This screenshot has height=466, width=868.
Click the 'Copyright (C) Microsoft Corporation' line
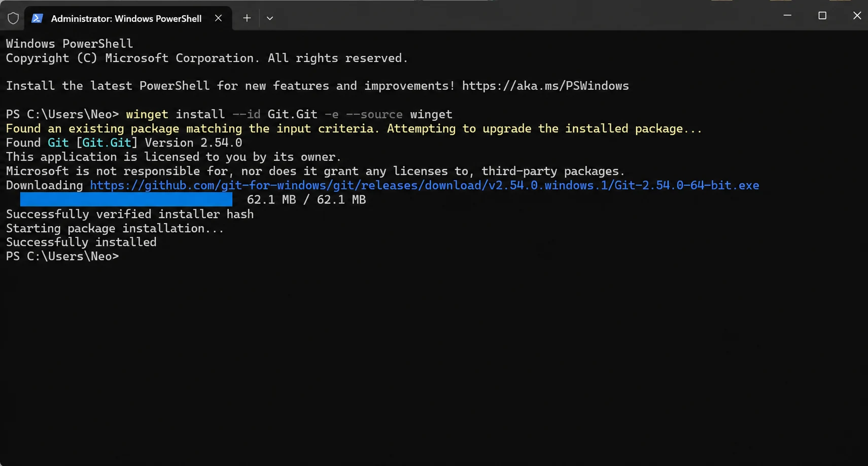tap(207, 58)
